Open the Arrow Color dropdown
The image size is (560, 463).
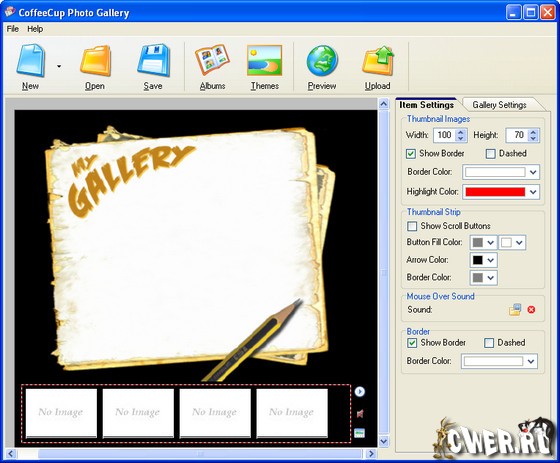tap(483, 260)
